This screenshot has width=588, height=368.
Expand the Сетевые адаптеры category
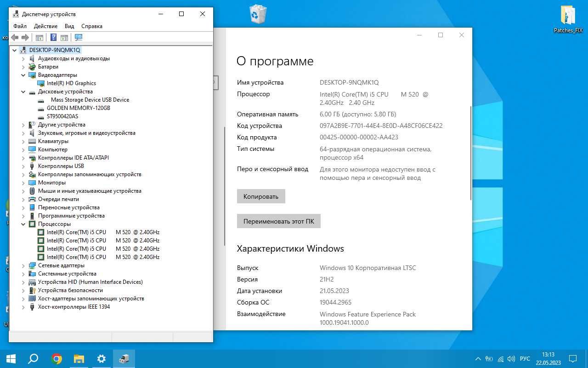point(23,265)
